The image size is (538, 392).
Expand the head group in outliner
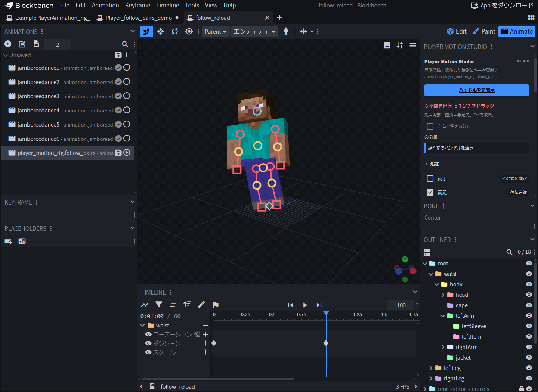(443, 295)
